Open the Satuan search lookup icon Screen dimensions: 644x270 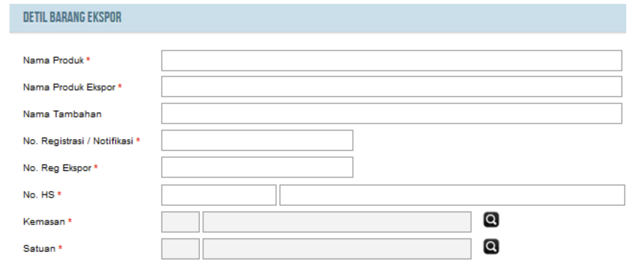(491, 247)
